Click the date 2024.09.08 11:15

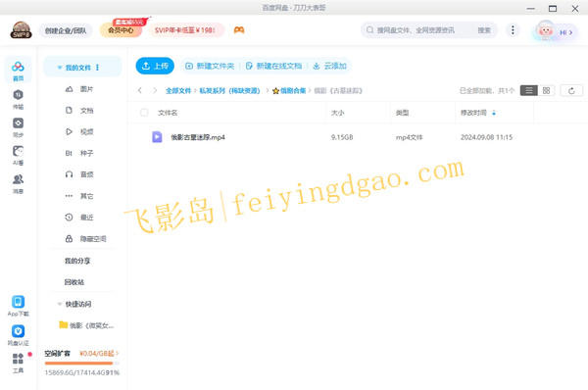pos(486,137)
